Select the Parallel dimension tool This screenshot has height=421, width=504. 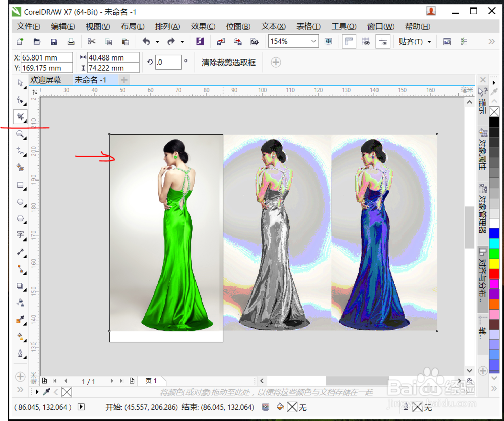(20, 252)
